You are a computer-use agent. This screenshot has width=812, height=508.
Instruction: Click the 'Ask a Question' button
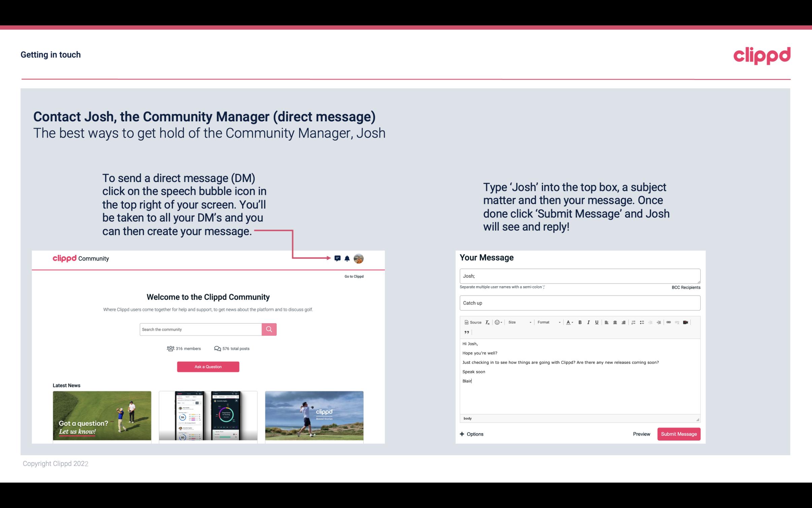[208, 366]
